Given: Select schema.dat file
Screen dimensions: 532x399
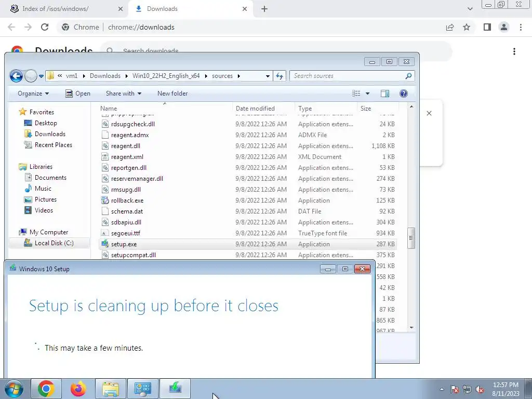Looking at the screenshot, I should coord(127,211).
